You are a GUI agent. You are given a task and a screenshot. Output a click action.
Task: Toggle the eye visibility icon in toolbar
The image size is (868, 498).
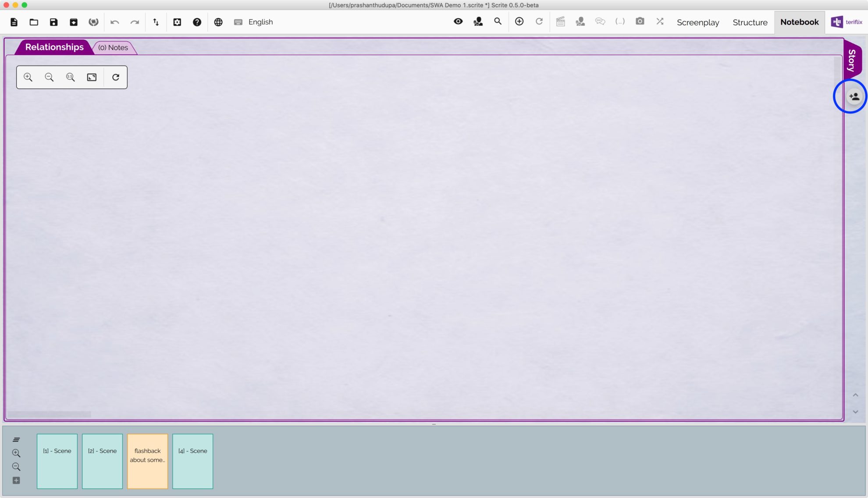click(x=458, y=21)
